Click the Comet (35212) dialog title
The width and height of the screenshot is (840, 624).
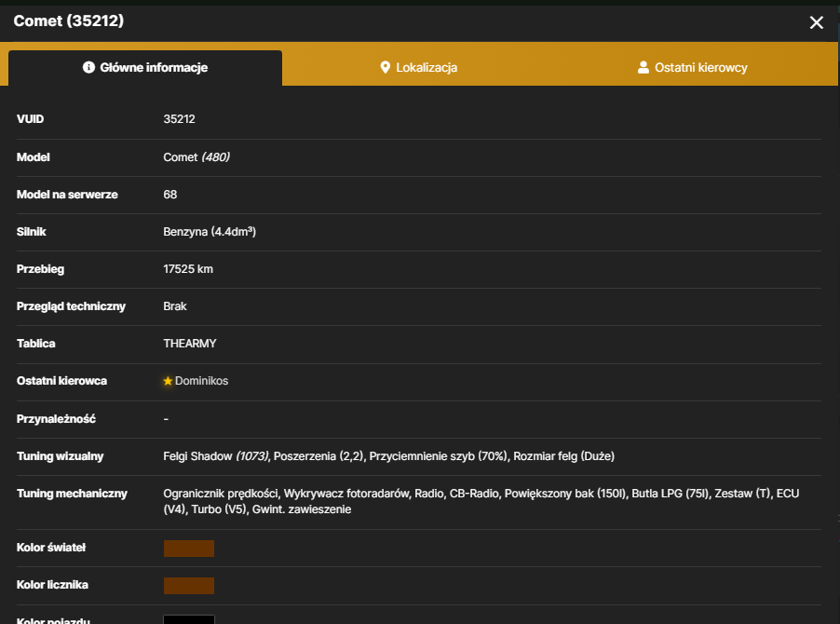(69, 20)
